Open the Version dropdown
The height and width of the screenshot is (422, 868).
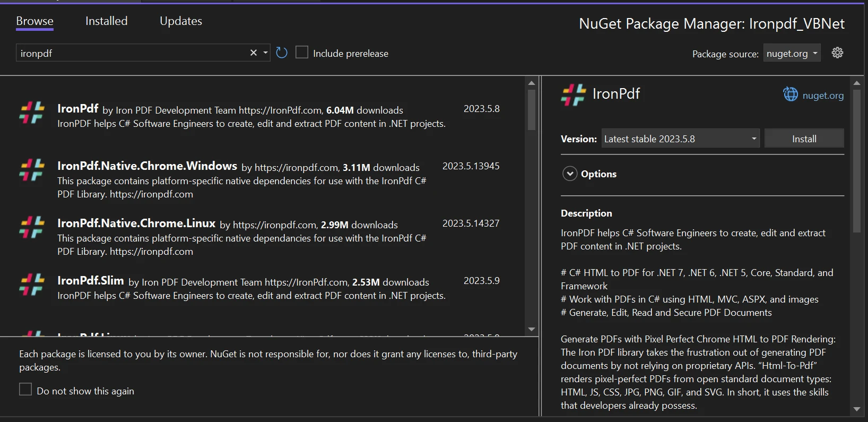pos(680,139)
